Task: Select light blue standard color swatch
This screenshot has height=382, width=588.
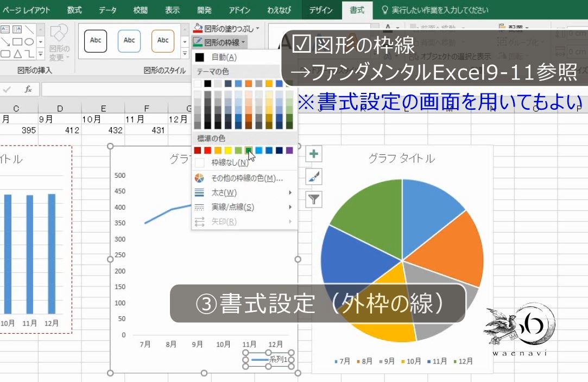Action: pyautogui.click(x=259, y=151)
